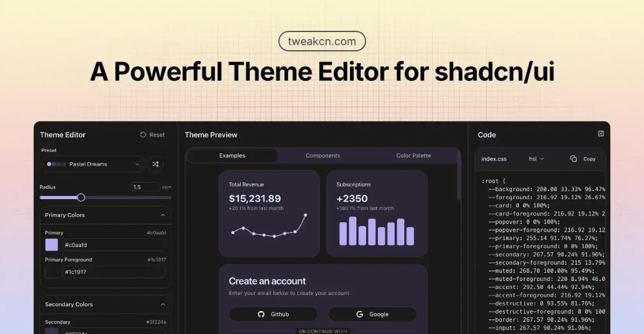The height and width of the screenshot is (334, 644).
Task: Click the +20.1% from last month text
Action: point(256,208)
